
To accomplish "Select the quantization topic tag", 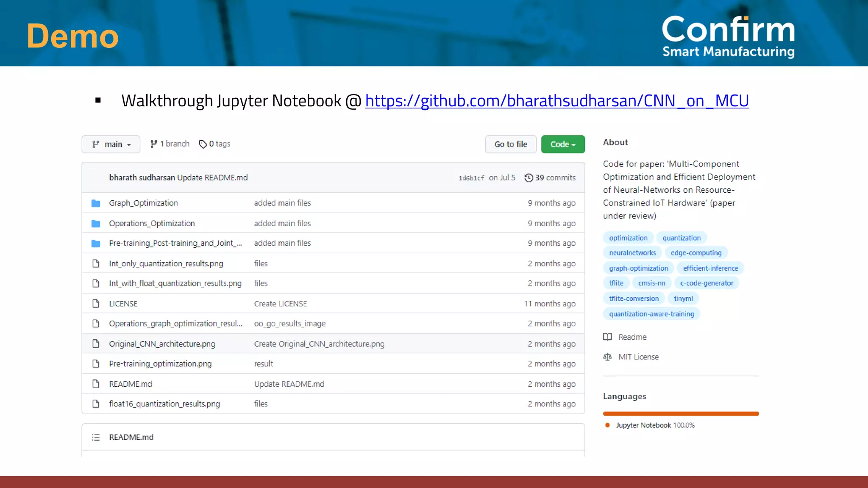I will coord(681,238).
